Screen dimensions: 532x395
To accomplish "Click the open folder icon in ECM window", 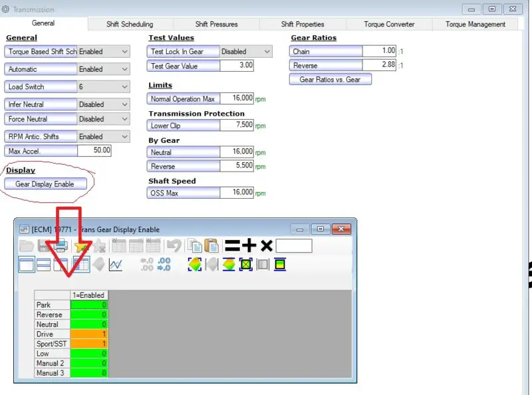I will [27, 245].
